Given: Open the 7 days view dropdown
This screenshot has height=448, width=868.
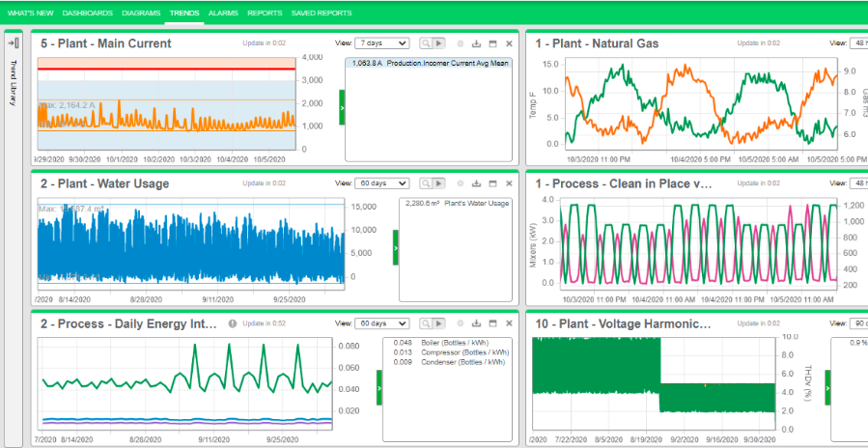Looking at the screenshot, I should 380,43.
